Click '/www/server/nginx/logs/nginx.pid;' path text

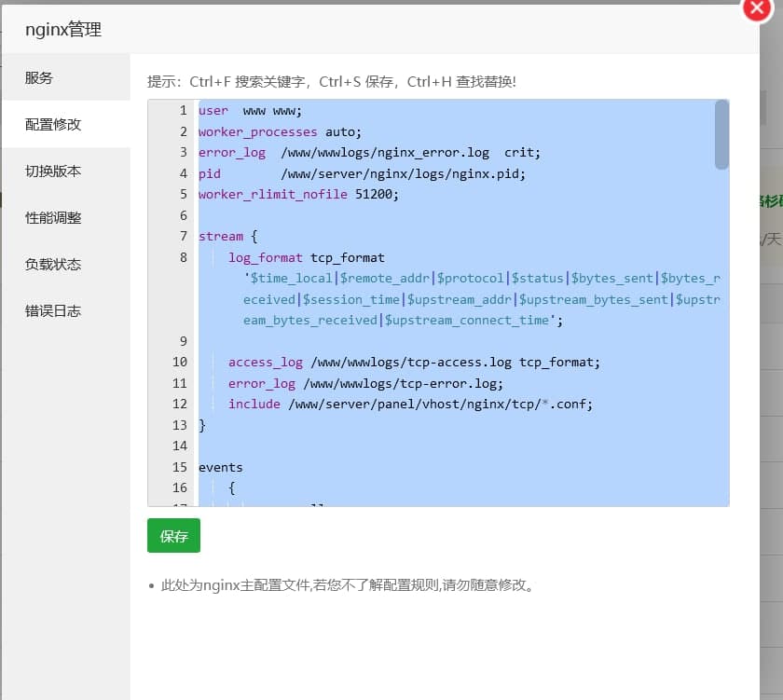[x=403, y=173]
